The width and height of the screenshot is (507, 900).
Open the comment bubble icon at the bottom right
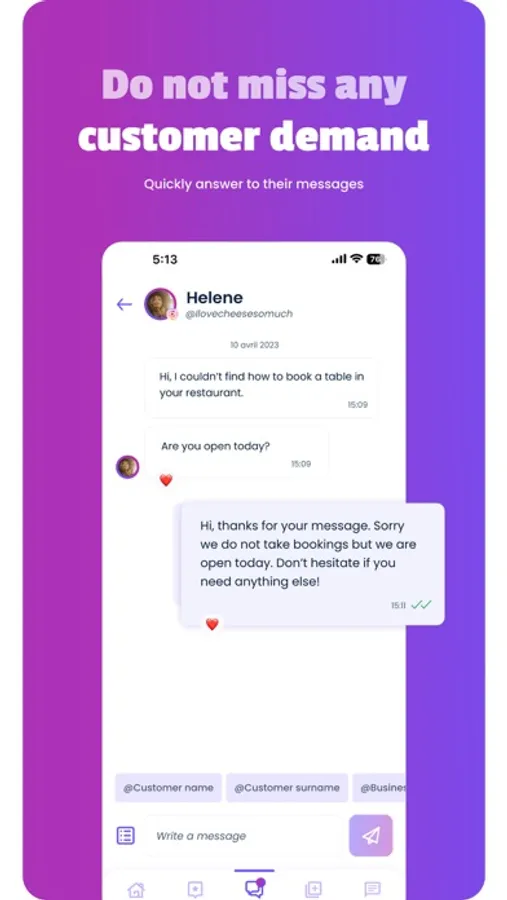(372, 890)
